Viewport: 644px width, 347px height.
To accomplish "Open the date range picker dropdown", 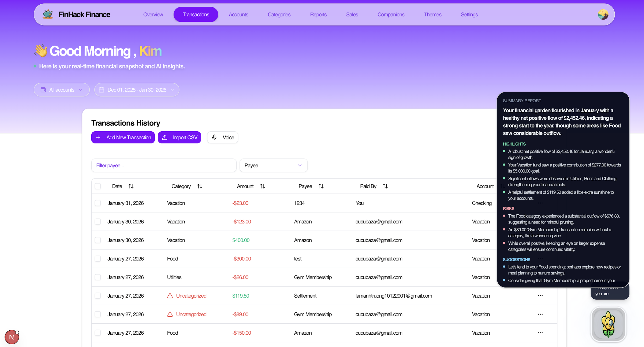I will click(x=137, y=90).
